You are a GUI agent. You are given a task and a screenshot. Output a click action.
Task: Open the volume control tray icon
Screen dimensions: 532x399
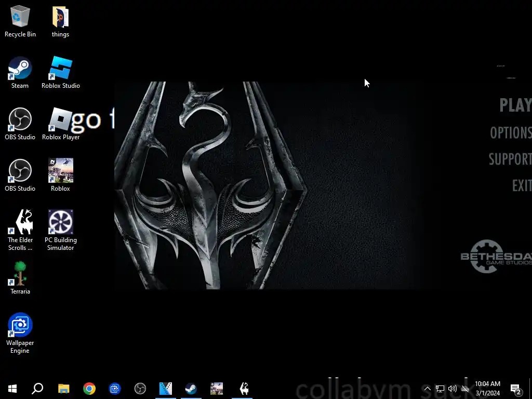tap(453, 389)
